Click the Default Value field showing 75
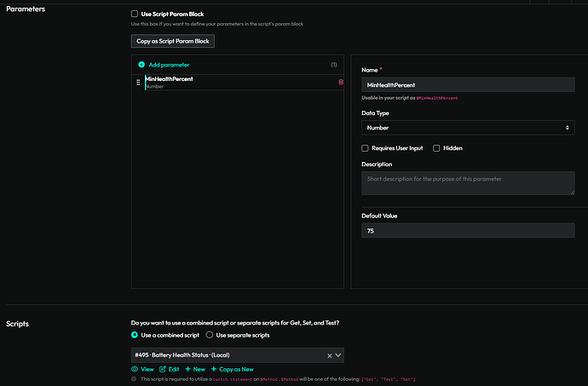588x386 pixels. click(467, 230)
